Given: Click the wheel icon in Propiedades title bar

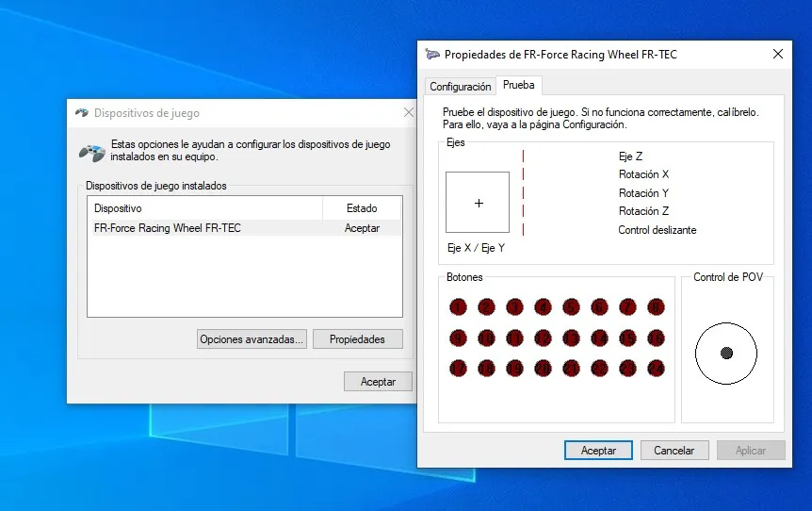Looking at the screenshot, I should click(432, 54).
